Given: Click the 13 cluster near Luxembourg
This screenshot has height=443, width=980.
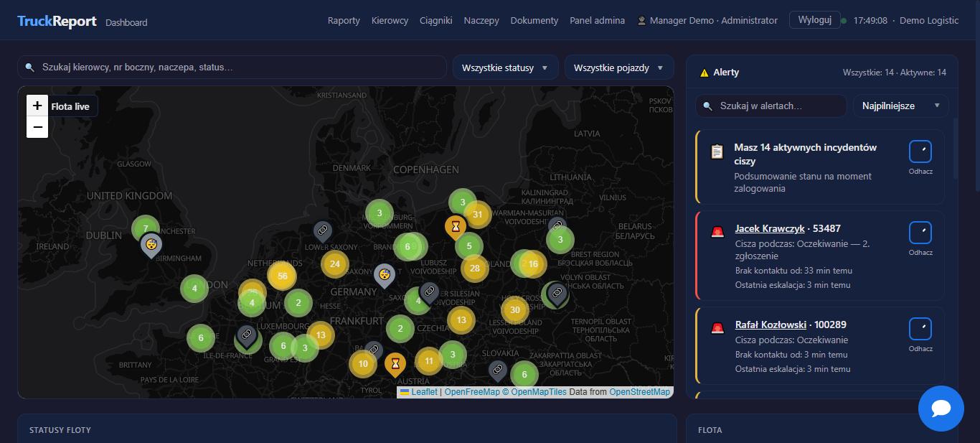Looking at the screenshot, I should 320,335.
